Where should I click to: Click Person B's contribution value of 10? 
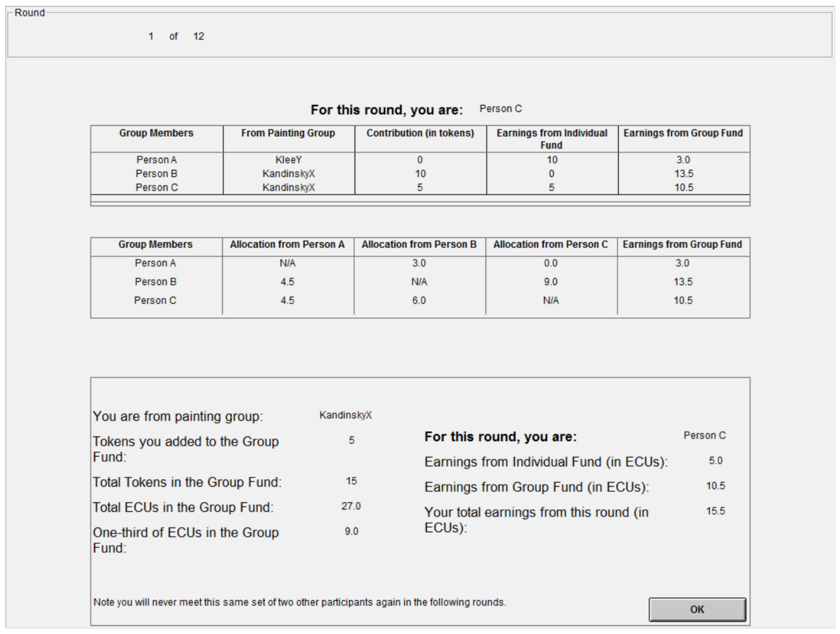tap(420, 173)
